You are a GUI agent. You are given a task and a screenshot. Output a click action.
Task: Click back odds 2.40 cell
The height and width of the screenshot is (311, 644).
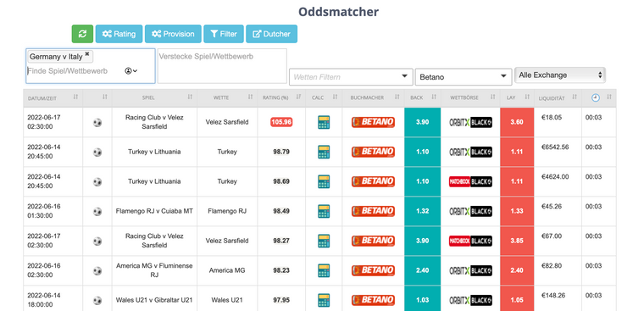422,270
